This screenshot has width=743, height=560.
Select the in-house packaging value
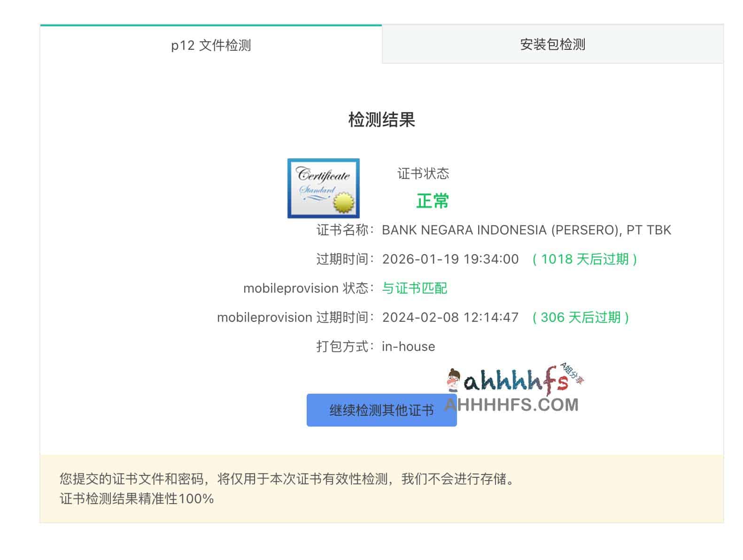(x=408, y=347)
